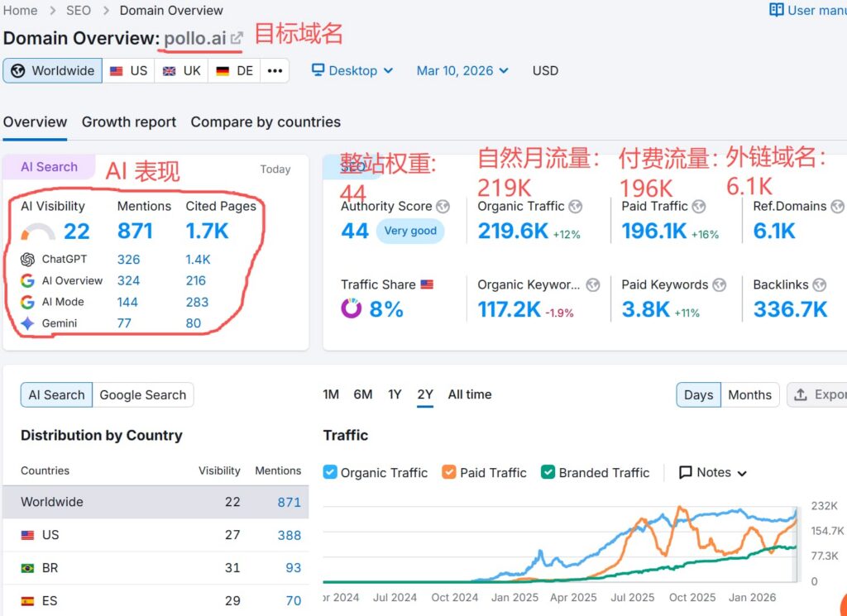847x616 pixels.
Task: Click globe icon beside Authority Score
Action: click(443, 206)
